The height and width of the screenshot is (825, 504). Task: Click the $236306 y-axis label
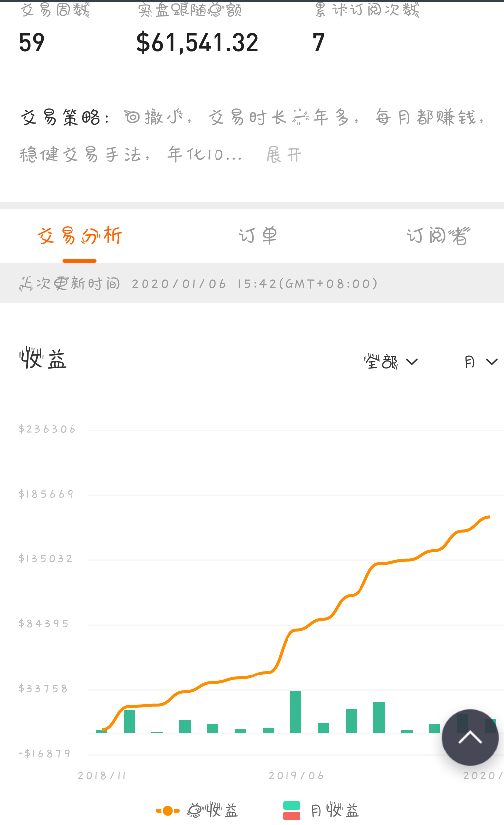(47, 429)
